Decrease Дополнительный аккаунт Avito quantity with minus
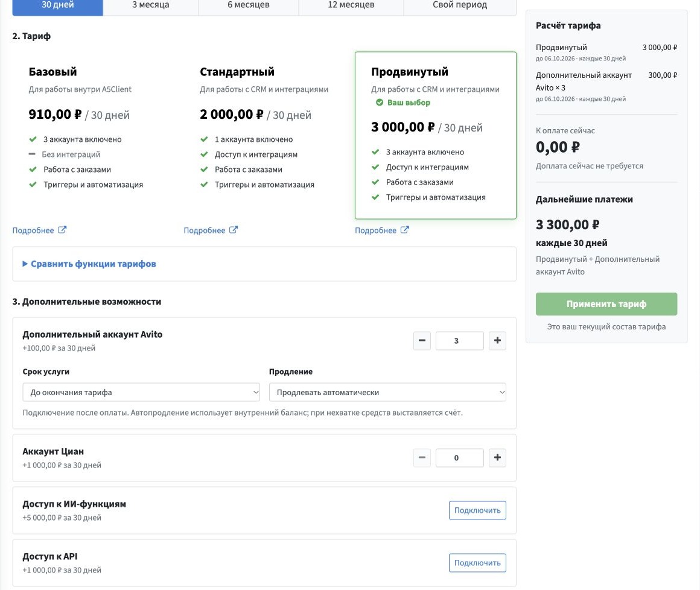This screenshot has height=590, width=700. point(422,340)
